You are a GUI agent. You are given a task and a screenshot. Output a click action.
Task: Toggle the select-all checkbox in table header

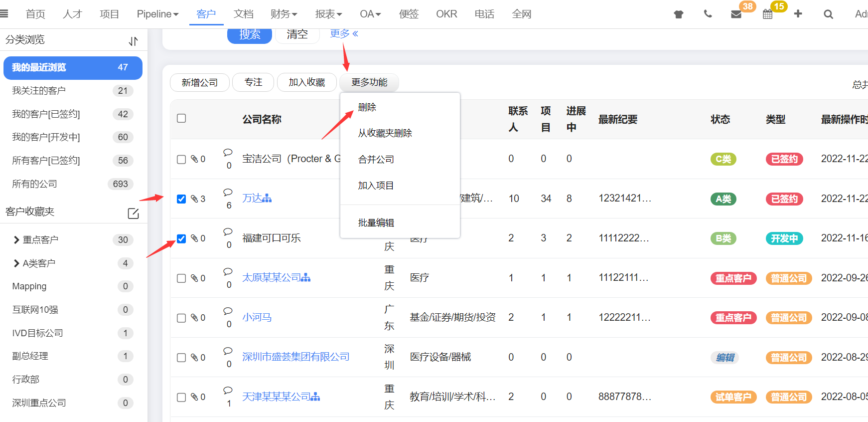[181, 118]
